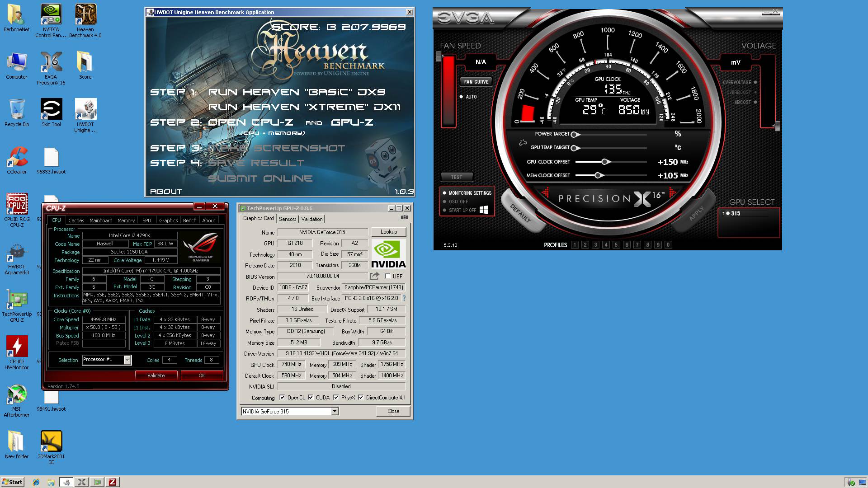Image resolution: width=868 pixels, height=488 pixels.
Task: Open the SPD tab in CPU-Z
Action: (x=147, y=221)
